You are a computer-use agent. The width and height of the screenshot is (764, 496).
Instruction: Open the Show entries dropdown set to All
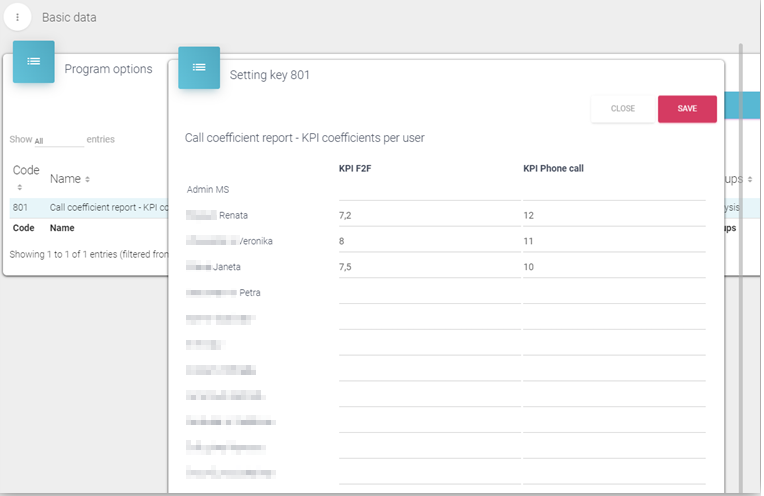pyautogui.click(x=58, y=140)
